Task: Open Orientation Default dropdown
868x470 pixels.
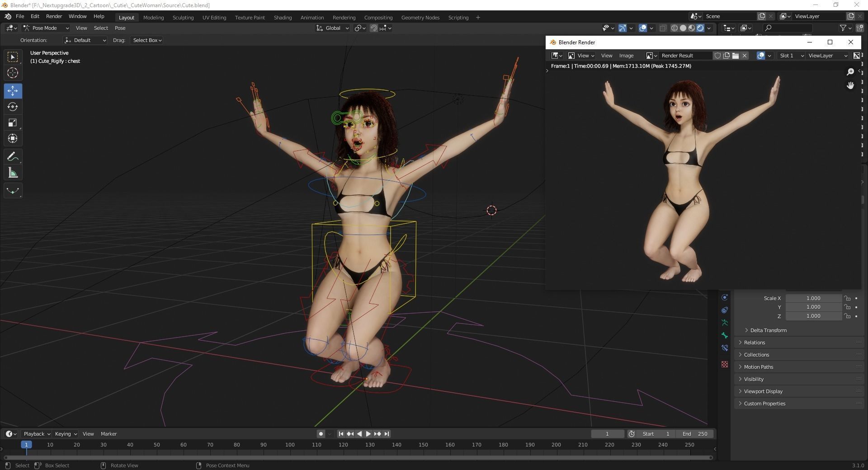Action: 85,40
